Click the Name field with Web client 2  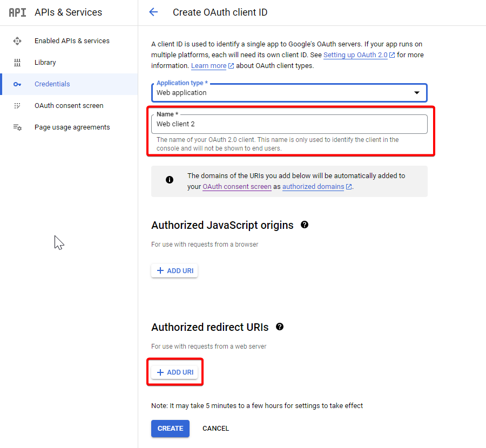coord(289,124)
